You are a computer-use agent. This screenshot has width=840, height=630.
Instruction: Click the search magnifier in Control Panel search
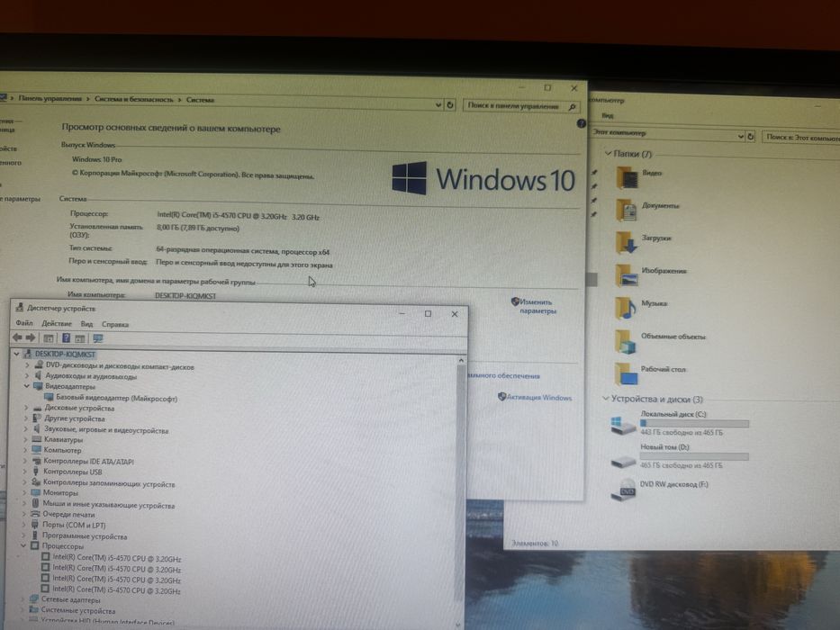572,107
